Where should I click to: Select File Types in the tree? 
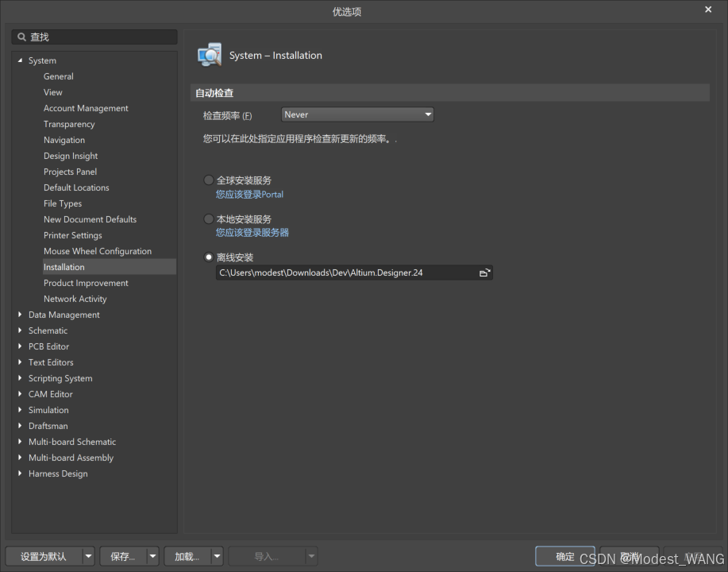click(x=63, y=203)
